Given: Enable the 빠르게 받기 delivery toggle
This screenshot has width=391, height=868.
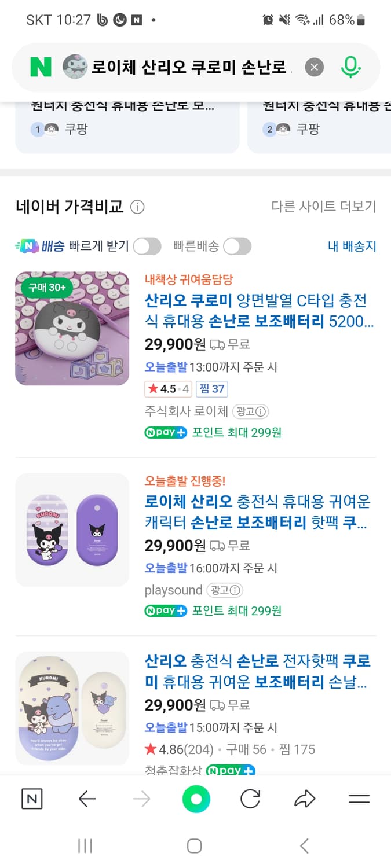Looking at the screenshot, I should point(147,247).
